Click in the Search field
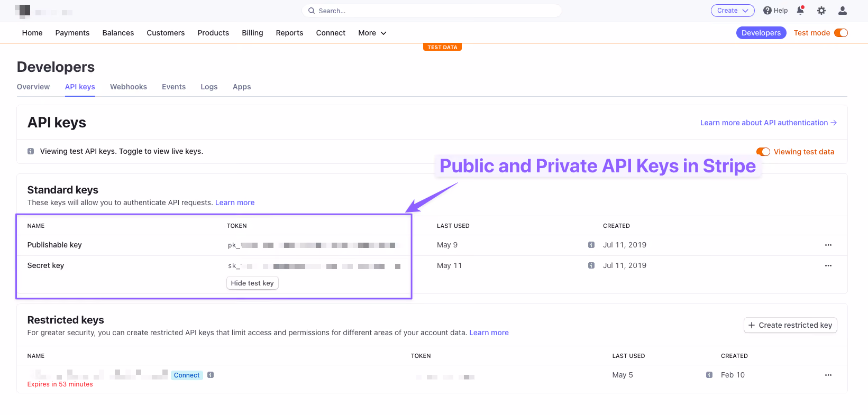868x415 pixels. click(x=432, y=11)
